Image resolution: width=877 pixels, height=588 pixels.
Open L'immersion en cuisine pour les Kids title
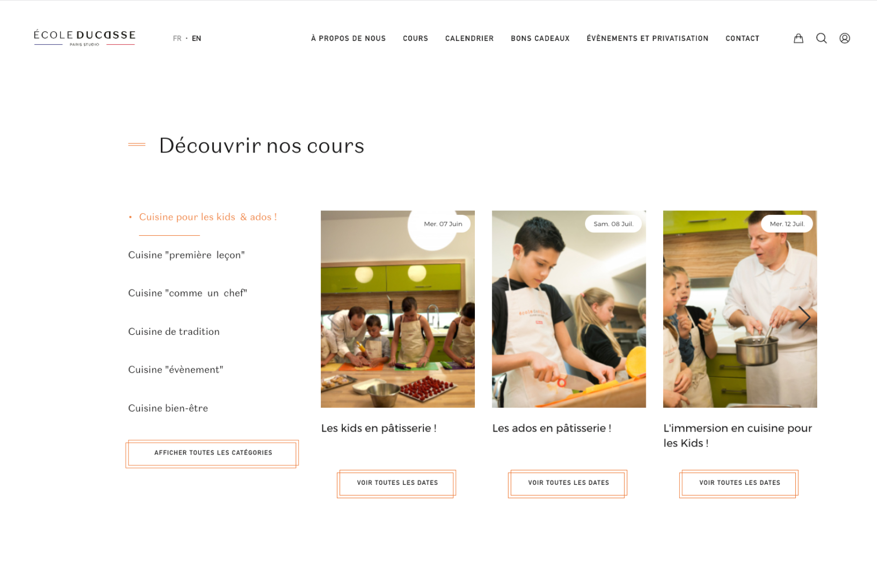(737, 436)
